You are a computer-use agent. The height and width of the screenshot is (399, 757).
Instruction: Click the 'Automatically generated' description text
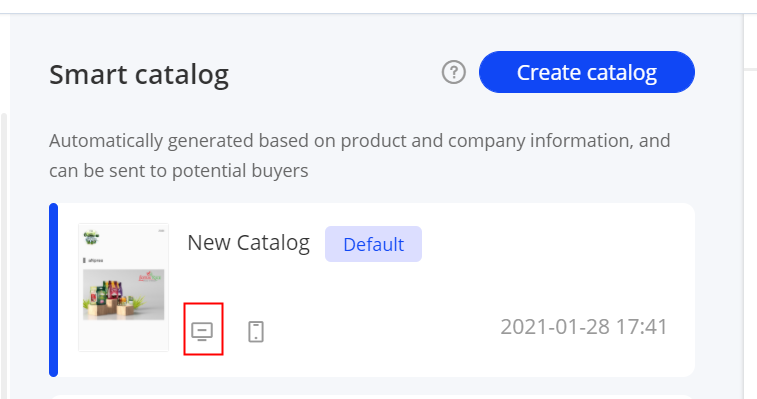coord(360,141)
